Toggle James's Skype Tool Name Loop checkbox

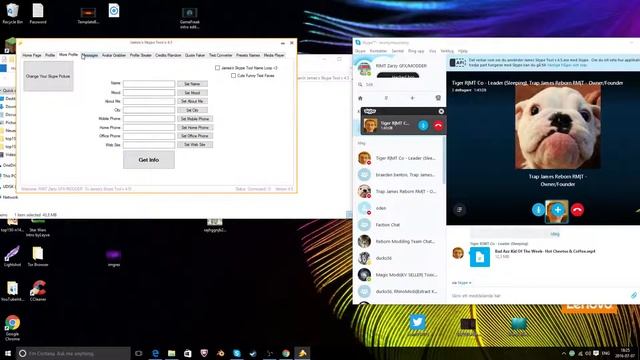pos(218,68)
